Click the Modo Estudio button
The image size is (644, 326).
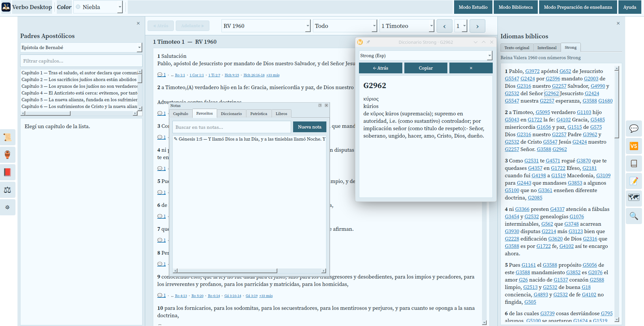(473, 7)
